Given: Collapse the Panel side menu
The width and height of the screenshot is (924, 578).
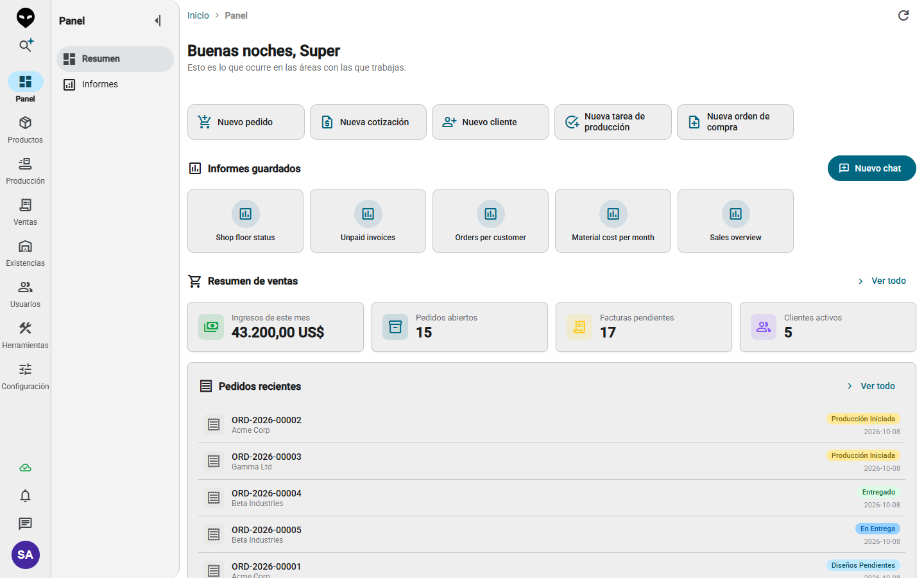Looking at the screenshot, I should [x=158, y=21].
